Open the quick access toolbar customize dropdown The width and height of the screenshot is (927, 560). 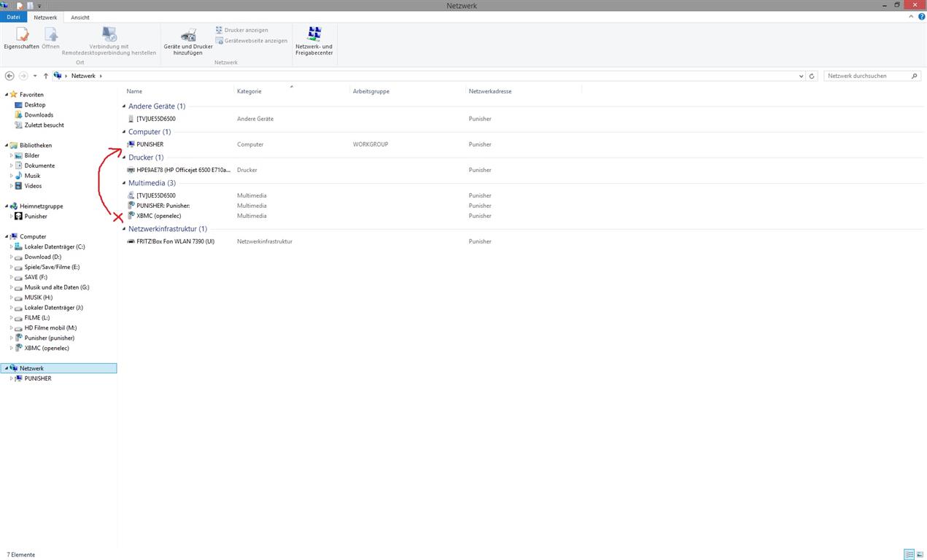(39, 6)
